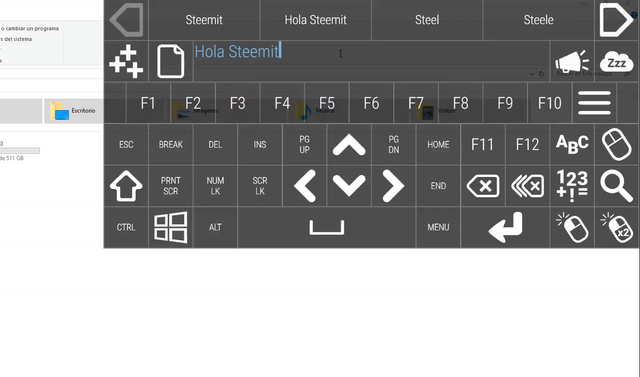This screenshot has width=640, height=377.
Task: Tap the BREAK key
Action: pyautogui.click(x=171, y=144)
